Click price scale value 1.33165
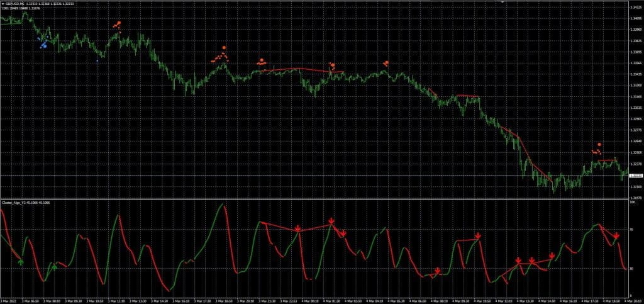Screen dimensions: 644x304 point(637,97)
